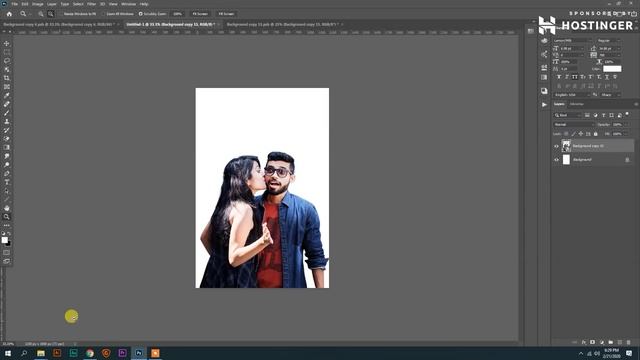
Task: Select the History Brush tool
Action: click(x=7, y=130)
